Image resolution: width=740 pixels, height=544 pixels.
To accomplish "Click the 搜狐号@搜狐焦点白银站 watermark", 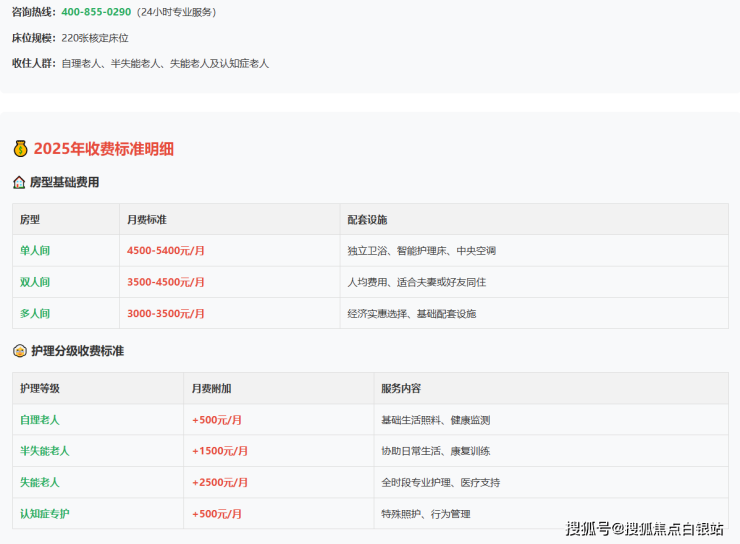I will click(644, 528).
